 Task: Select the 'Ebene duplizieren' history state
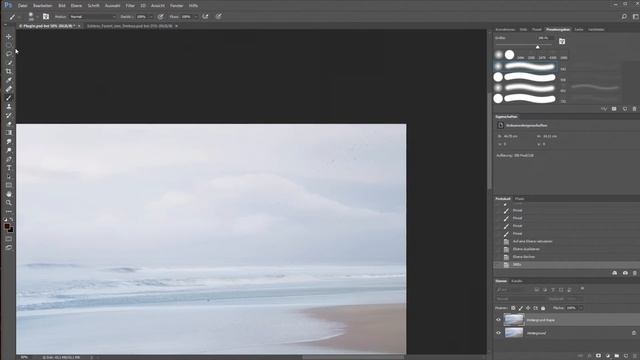[526, 249]
